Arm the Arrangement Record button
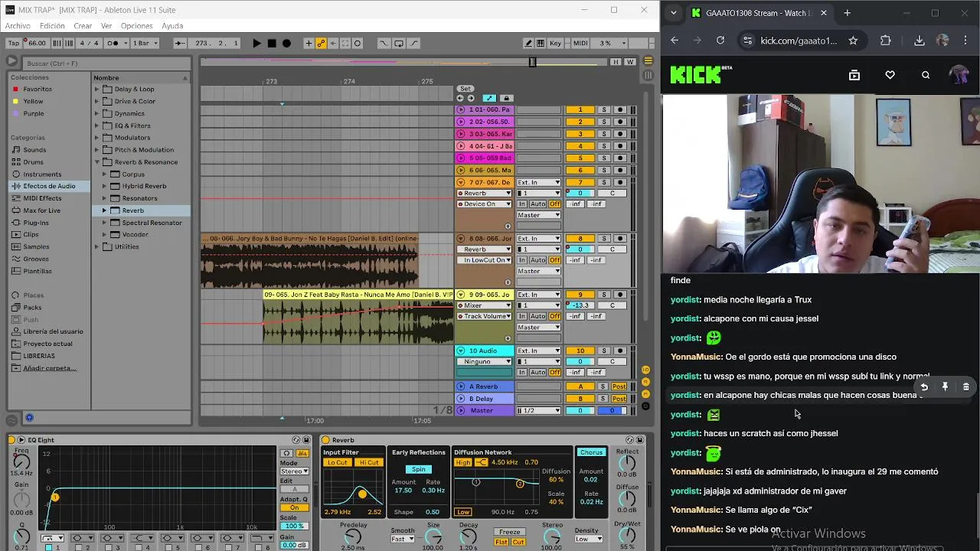 tap(286, 44)
